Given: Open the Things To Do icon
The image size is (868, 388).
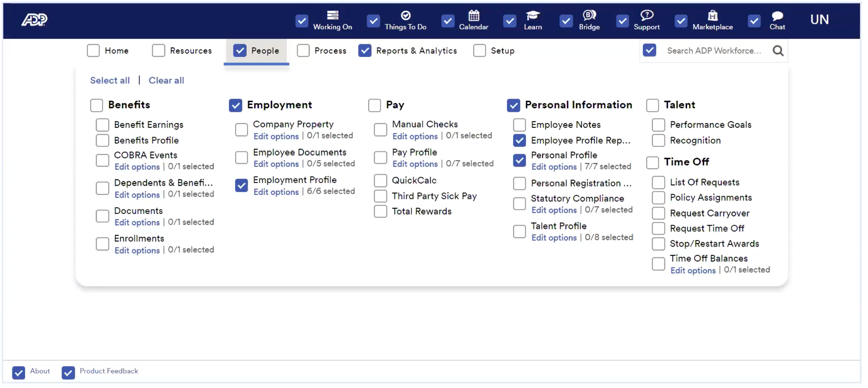Looking at the screenshot, I should tap(405, 15).
